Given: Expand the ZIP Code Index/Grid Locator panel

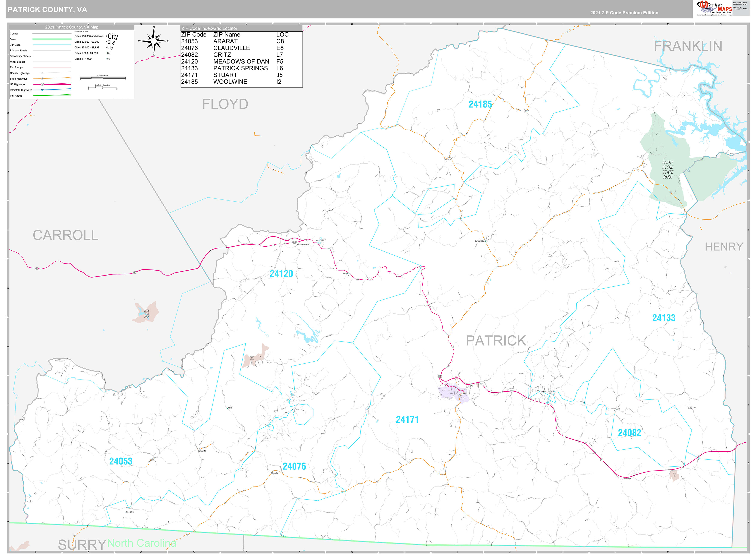Looking at the screenshot, I should pos(209,28).
